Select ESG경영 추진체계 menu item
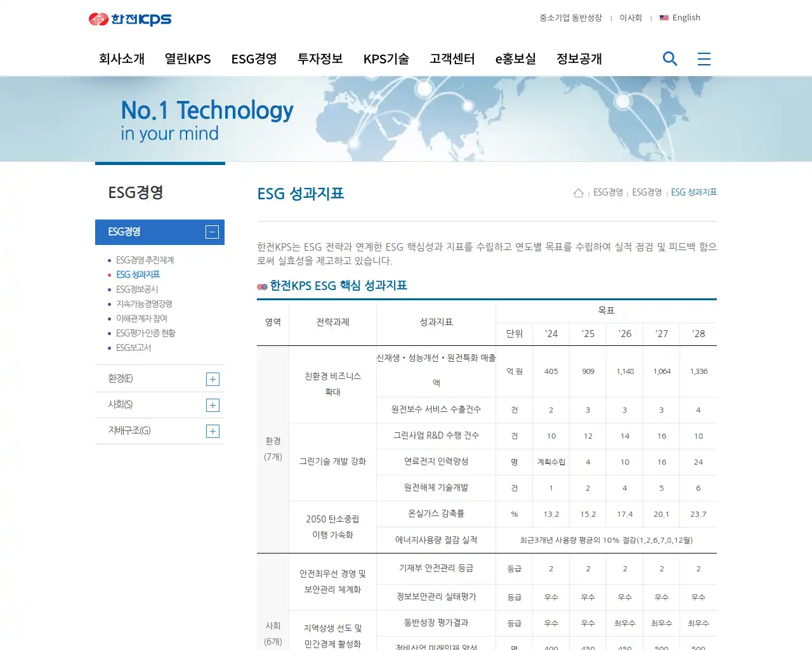 point(146,260)
